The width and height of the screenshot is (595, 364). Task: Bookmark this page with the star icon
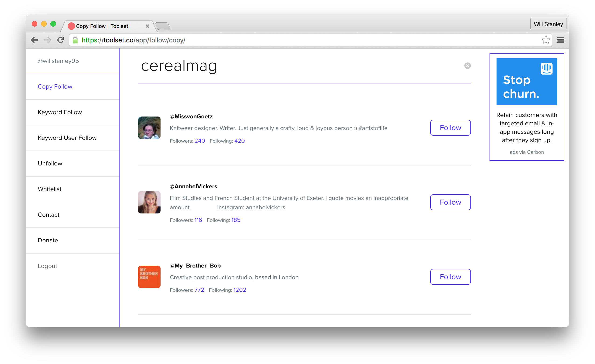click(546, 40)
